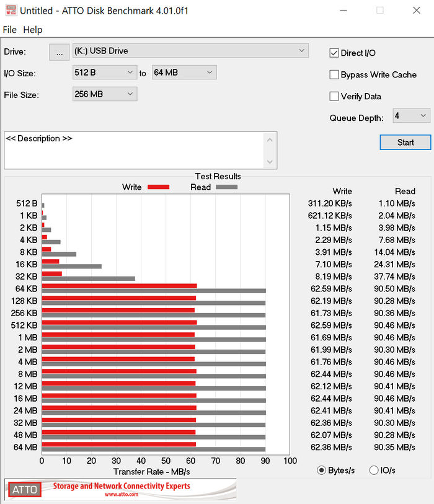Click the 256 KB chart row label
The image size is (434, 504).
24,314
